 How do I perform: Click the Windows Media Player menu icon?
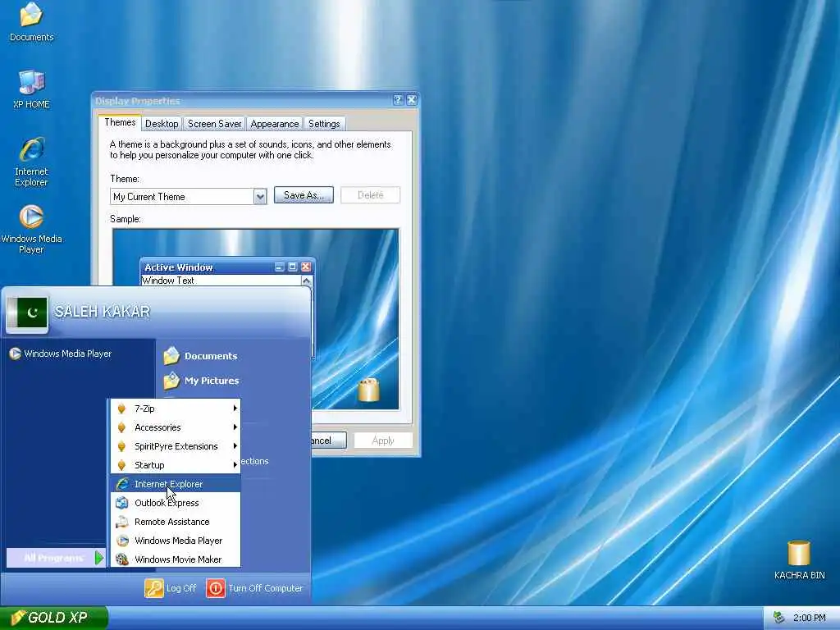122,540
